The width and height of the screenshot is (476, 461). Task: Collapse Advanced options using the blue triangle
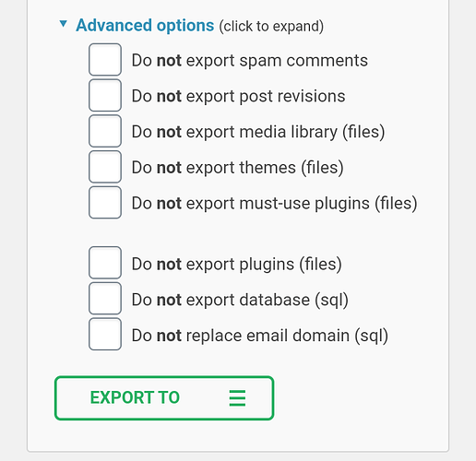(x=64, y=24)
